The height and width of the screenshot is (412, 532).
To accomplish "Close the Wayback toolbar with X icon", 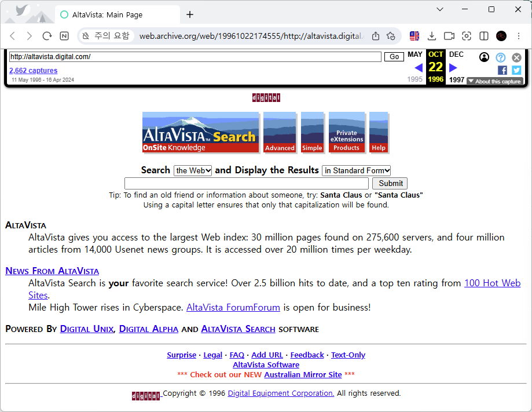I will pyautogui.click(x=516, y=57).
